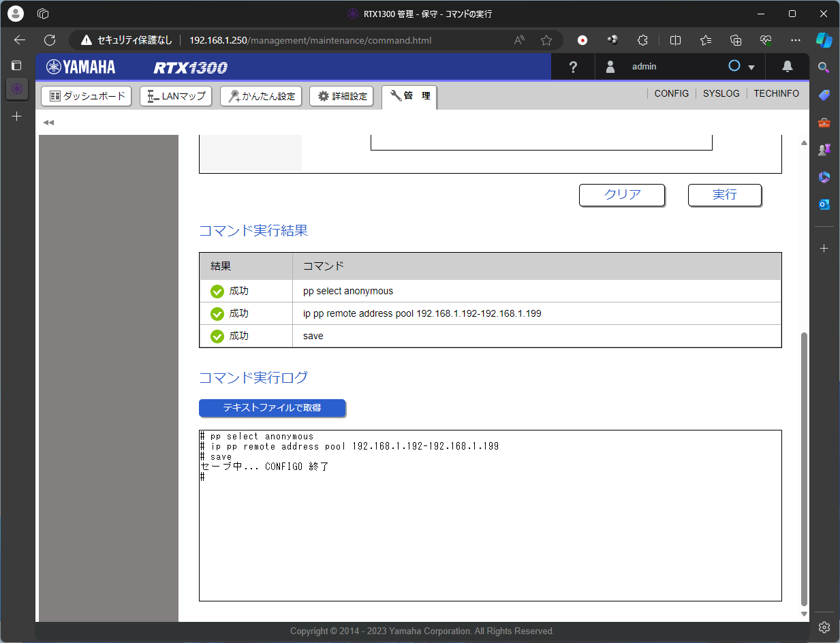The width and height of the screenshot is (840, 643).
Task: Click the 成功 status for save row
Action: [x=230, y=336]
